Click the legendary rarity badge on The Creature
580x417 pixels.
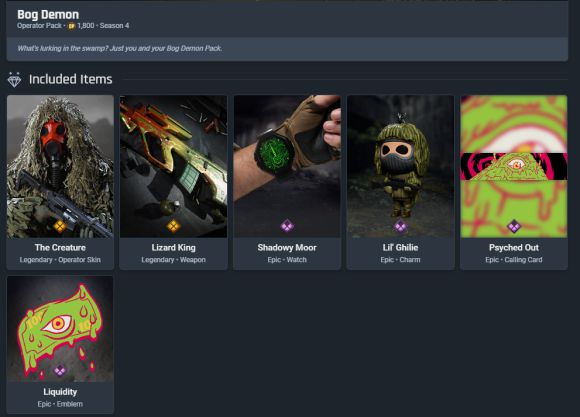[x=60, y=225]
